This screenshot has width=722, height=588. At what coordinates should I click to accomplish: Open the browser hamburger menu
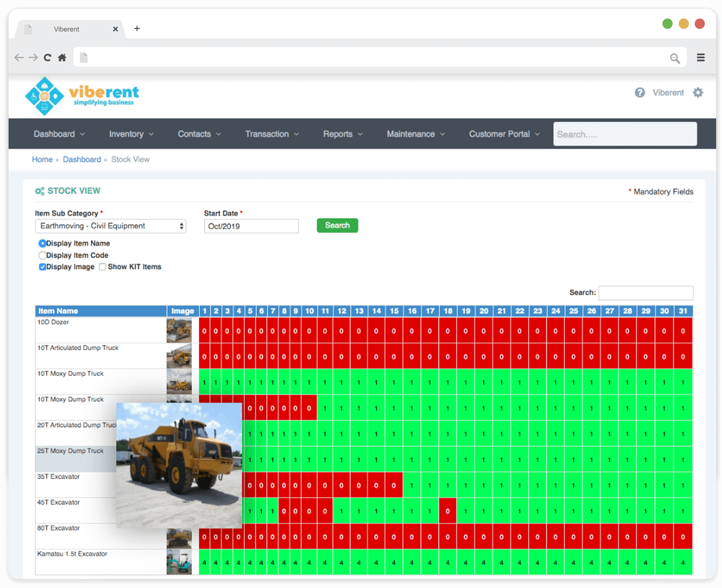point(700,58)
